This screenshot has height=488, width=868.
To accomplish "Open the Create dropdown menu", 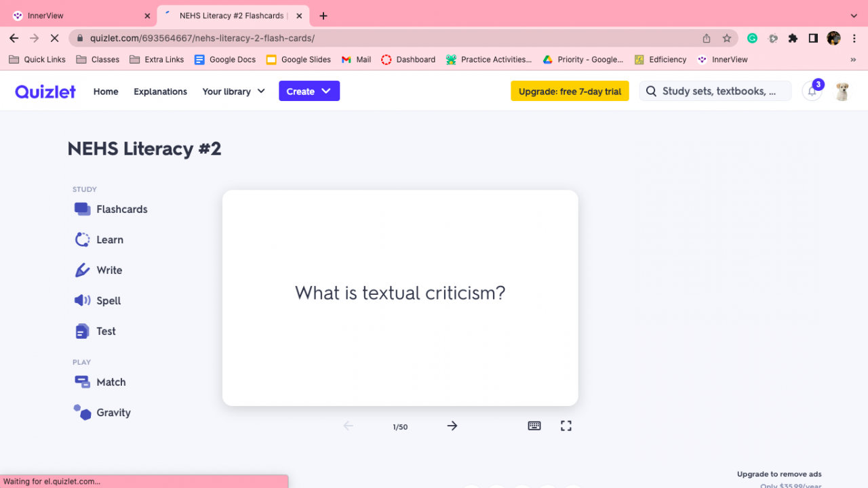I will (x=309, y=91).
